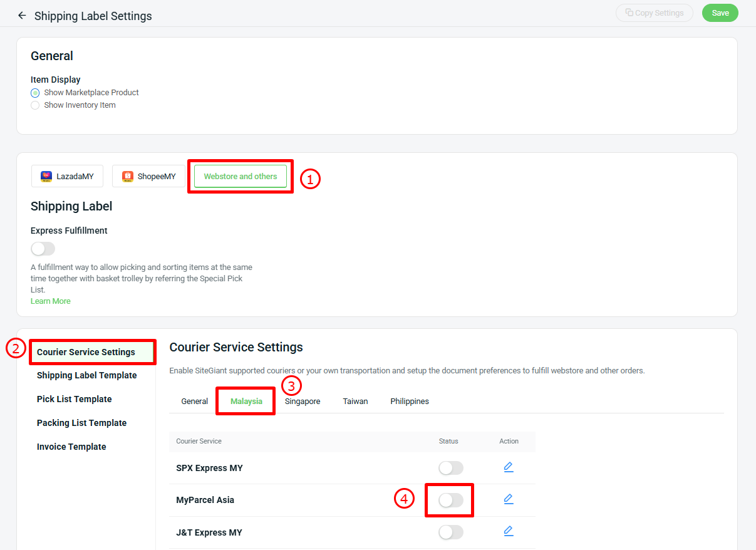The height and width of the screenshot is (550, 756).
Task: Select the Webstore and others channel
Action: pos(240,176)
